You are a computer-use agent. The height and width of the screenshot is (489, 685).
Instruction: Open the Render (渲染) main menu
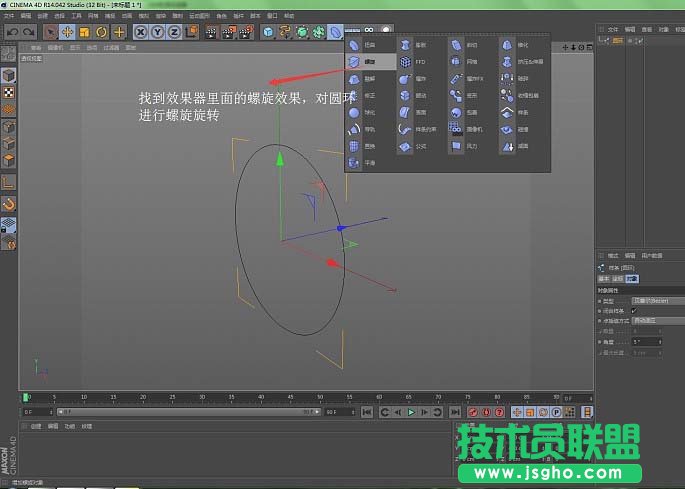pyautogui.click(x=160, y=16)
